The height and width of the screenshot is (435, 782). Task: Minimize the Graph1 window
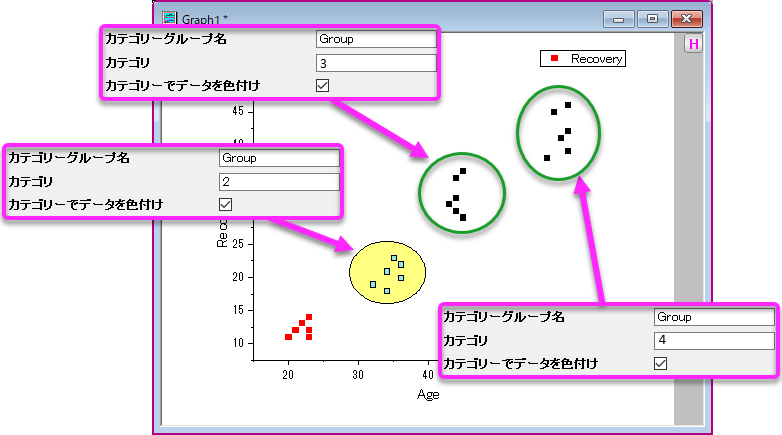coord(618,19)
